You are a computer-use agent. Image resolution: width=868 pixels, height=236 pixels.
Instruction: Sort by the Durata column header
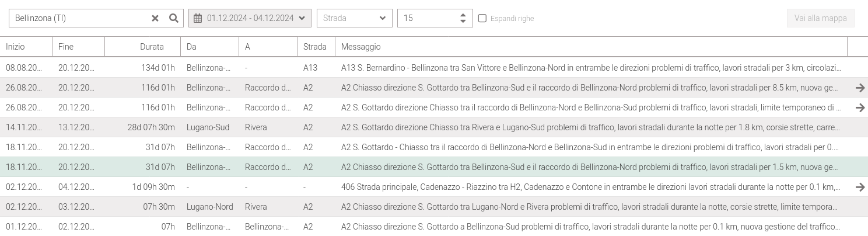pyautogui.click(x=152, y=47)
